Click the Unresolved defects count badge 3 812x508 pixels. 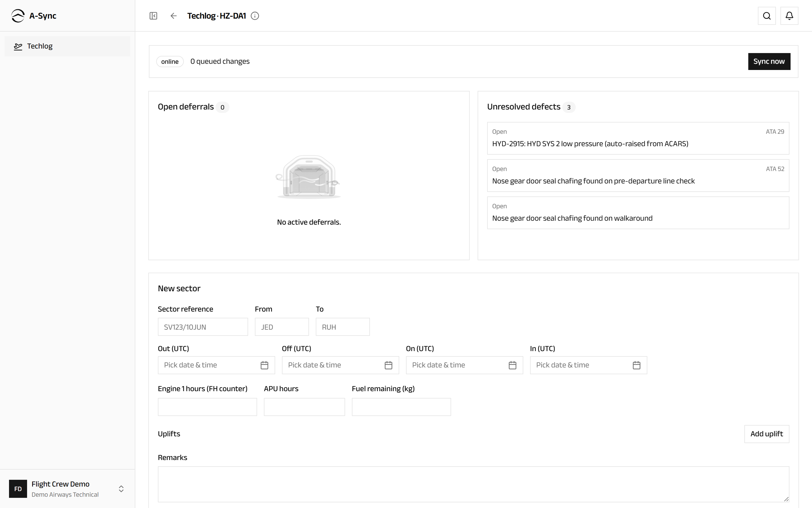569,107
